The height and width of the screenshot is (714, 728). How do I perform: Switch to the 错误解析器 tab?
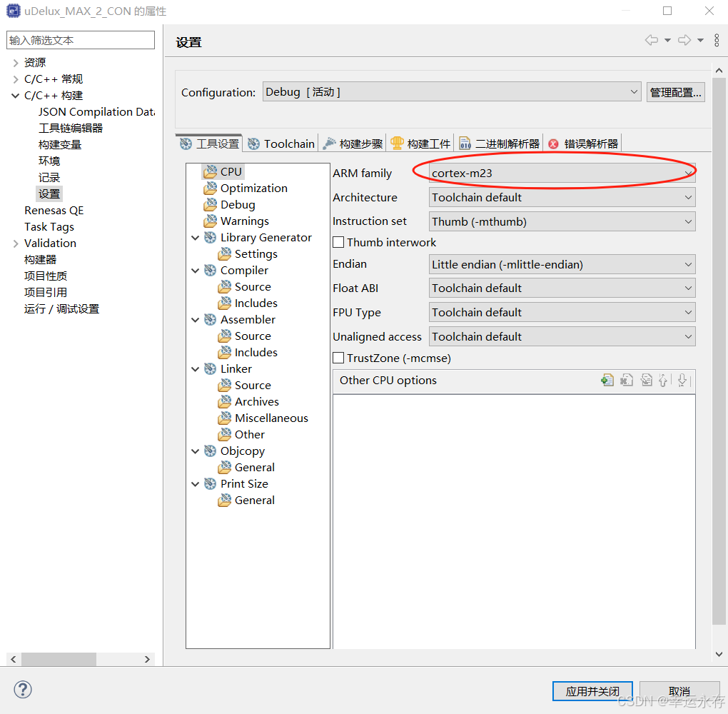click(583, 144)
